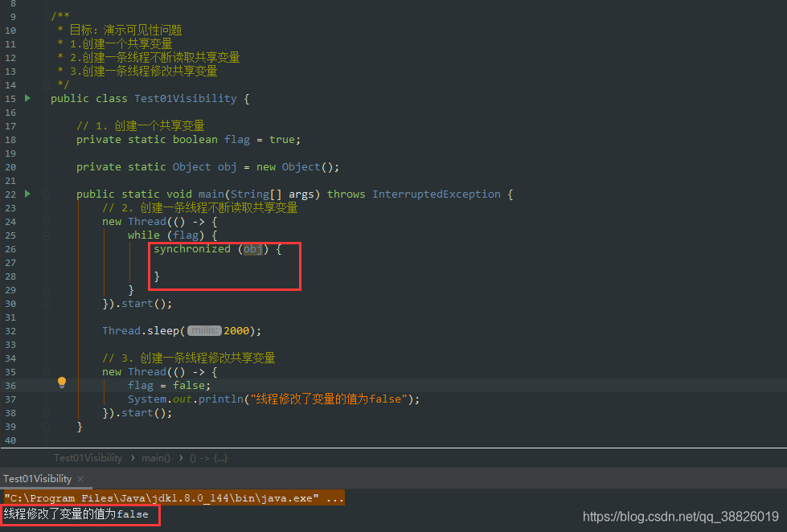Screen dimensions: 787x532
Task: Expand the java.exe command line in the console
Action: click(x=174, y=498)
